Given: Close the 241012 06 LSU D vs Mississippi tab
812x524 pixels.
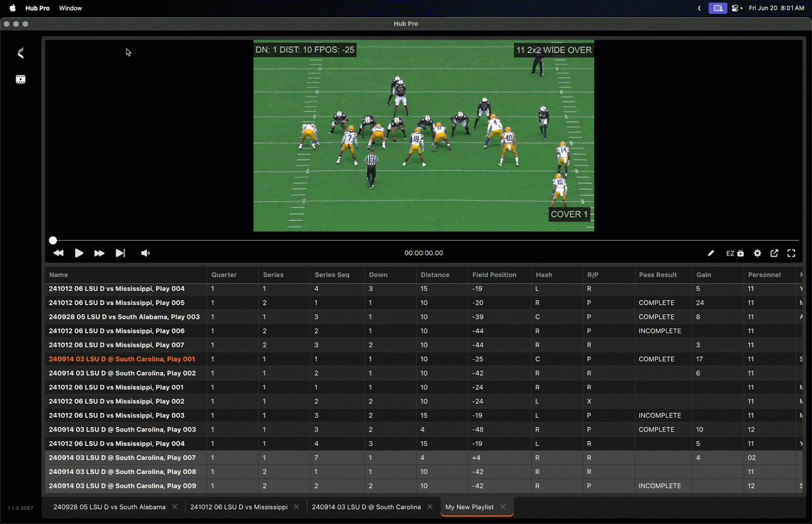Looking at the screenshot, I should coord(296,507).
